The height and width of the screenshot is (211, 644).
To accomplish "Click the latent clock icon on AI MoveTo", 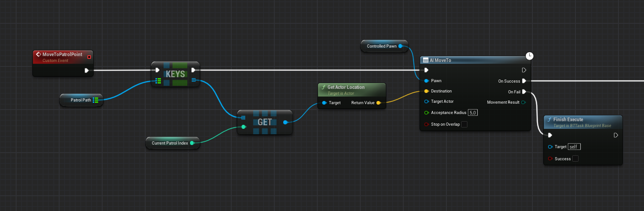I will [529, 56].
